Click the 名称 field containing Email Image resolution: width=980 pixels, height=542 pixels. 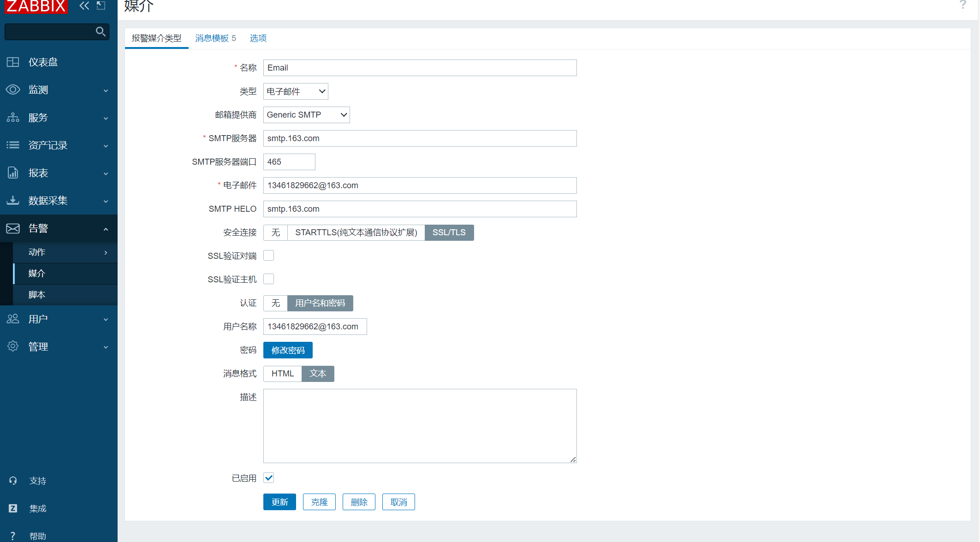[x=420, y=68]
